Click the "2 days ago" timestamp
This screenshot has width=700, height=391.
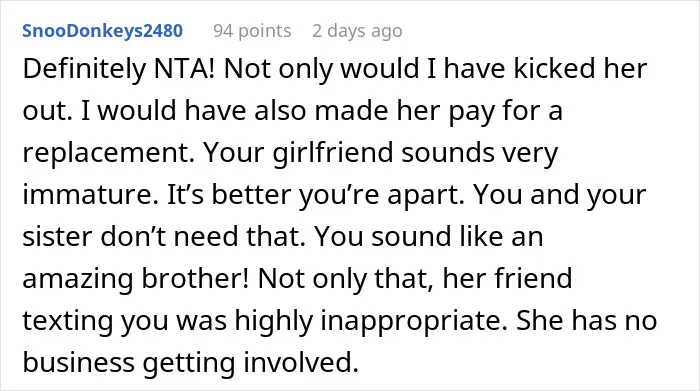pyautogui.click(x=357, y=31)
